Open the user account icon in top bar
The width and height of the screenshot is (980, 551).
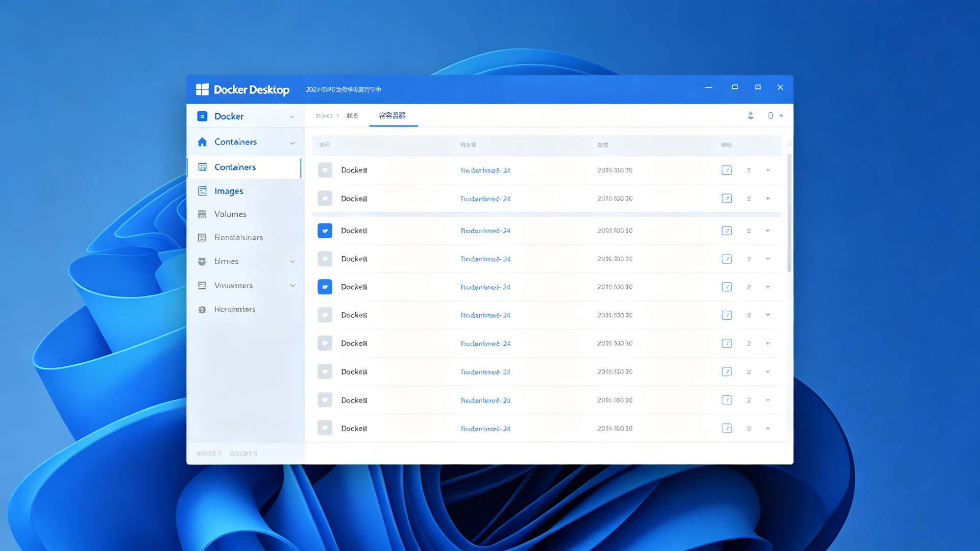(x=751, y=116)
